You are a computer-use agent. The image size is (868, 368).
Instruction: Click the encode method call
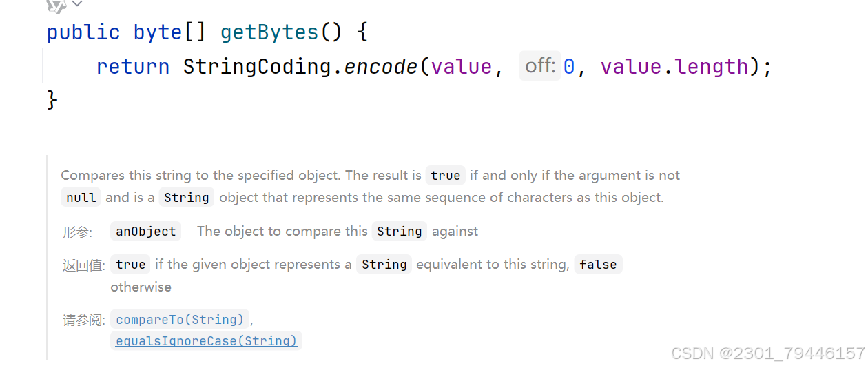[x=380, y=67]
